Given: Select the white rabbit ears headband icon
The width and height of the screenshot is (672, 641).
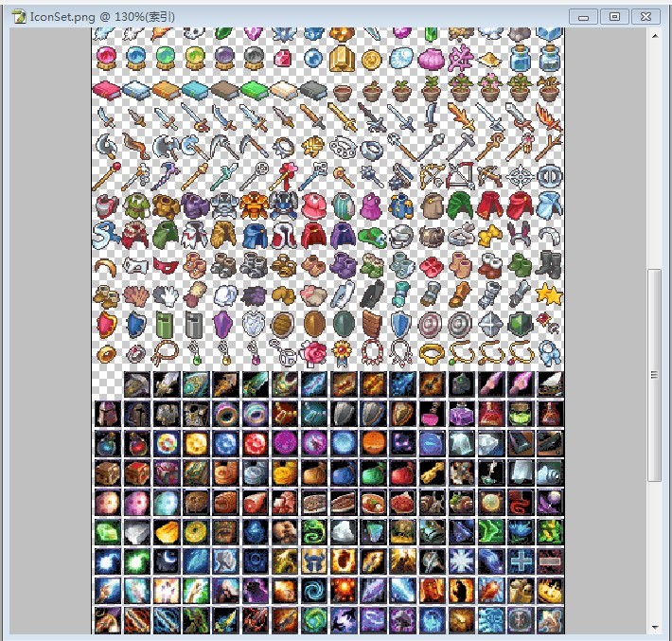Looking at the screenshot, I should click(x=520, y=235).
